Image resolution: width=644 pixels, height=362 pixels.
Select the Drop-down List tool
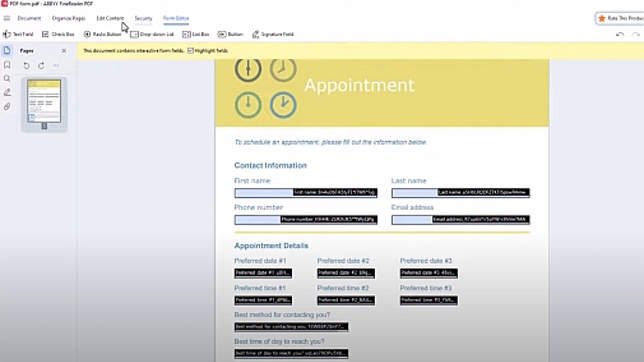152,34
